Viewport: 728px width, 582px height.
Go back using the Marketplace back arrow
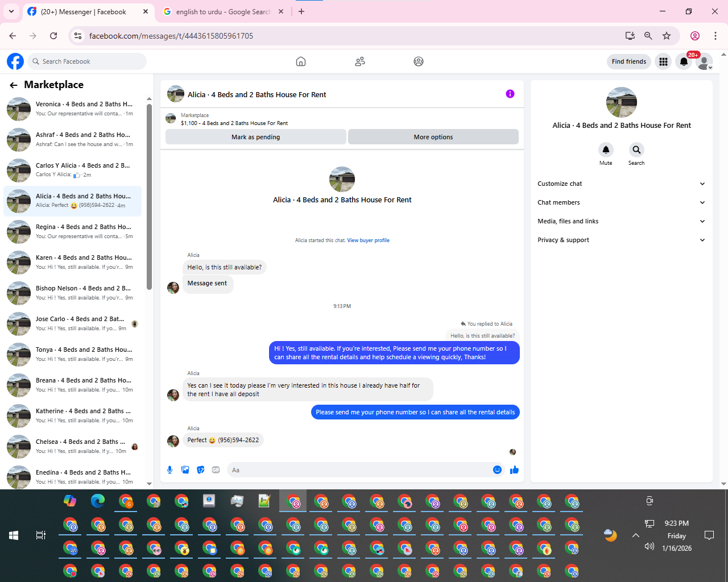coord(14,85)
